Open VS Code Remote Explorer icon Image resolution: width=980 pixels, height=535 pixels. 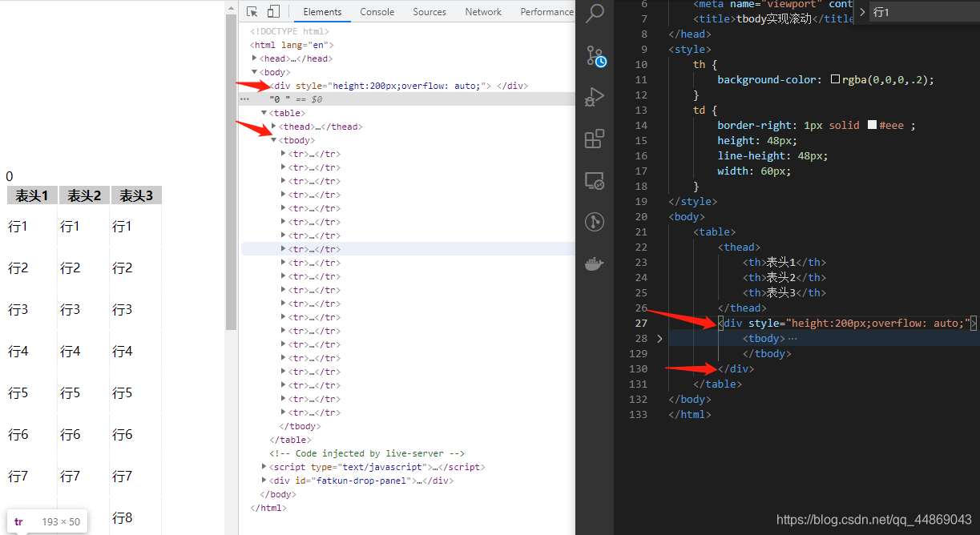pyautogui.click(x=595, y=181)
